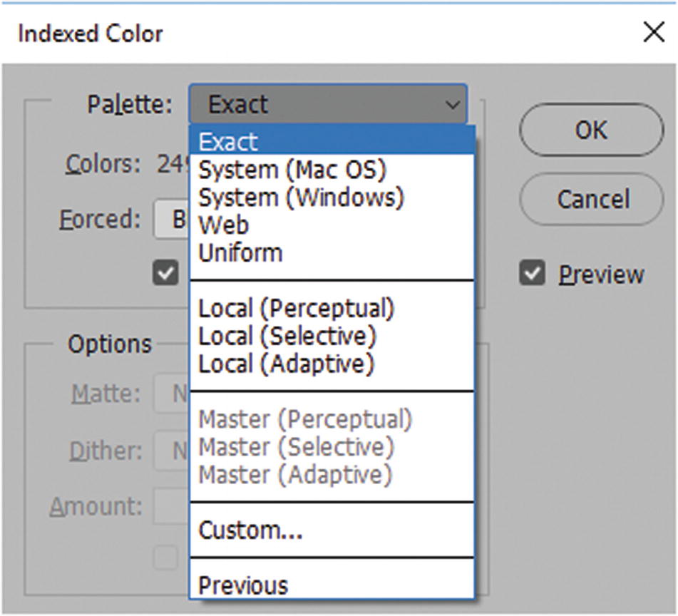Select Exact from the palette list
Image resolution: width=678 pixels, height=616 pixels.
[x=228, y=142]
